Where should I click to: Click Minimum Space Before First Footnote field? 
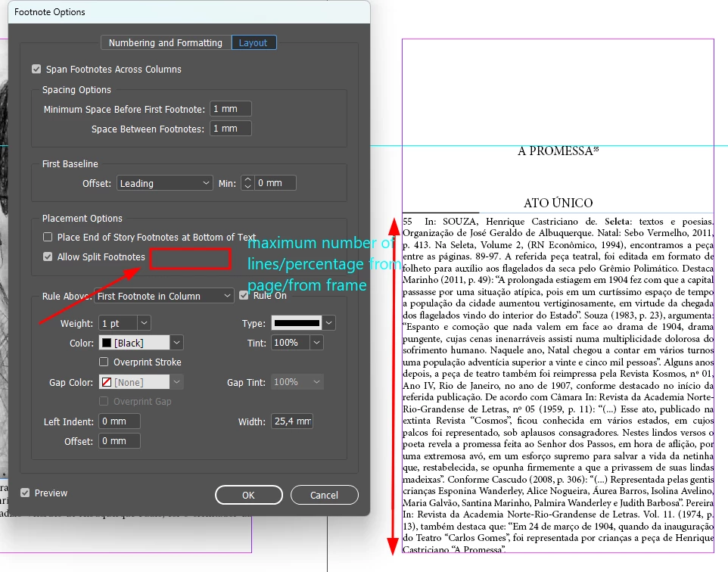point(231,109)
